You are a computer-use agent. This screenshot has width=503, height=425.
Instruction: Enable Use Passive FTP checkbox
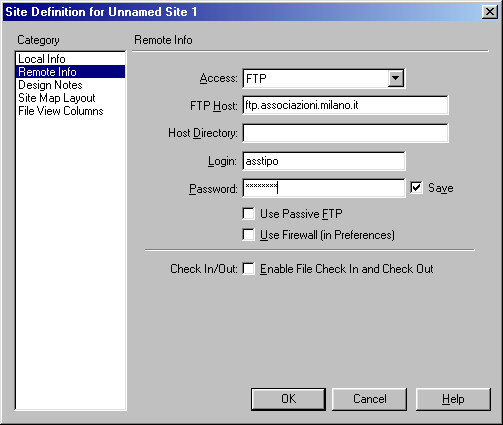click(x=249, y=214)
